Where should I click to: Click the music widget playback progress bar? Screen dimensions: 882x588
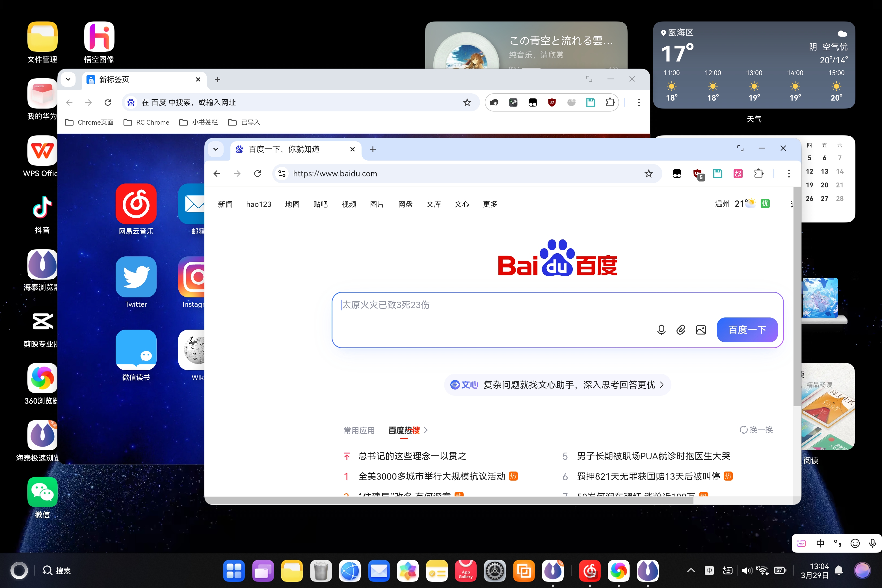click(564, 68)
